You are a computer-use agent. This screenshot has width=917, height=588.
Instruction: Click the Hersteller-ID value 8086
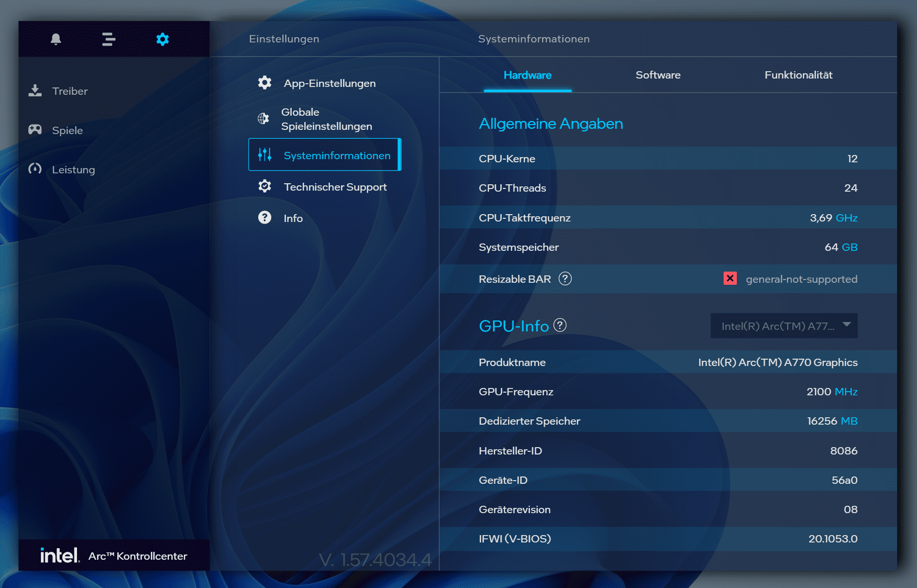pyautogui.click(x=844, y=451)
